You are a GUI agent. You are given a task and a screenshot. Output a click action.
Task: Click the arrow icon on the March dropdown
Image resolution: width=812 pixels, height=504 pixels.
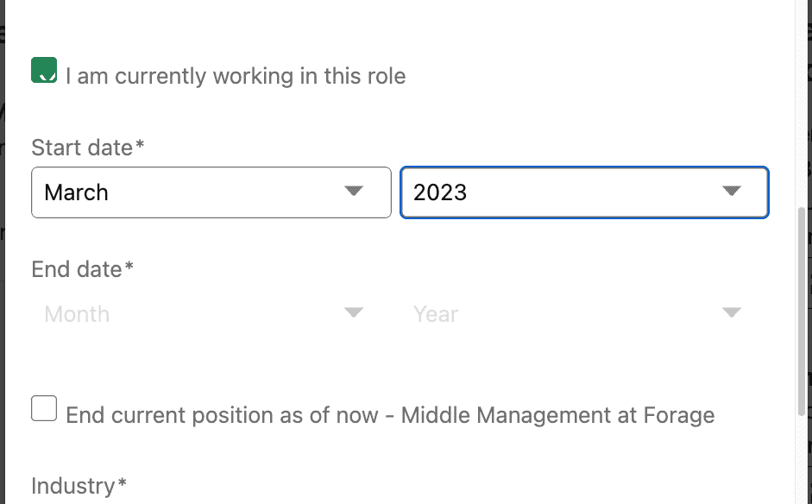pos(354,191)
